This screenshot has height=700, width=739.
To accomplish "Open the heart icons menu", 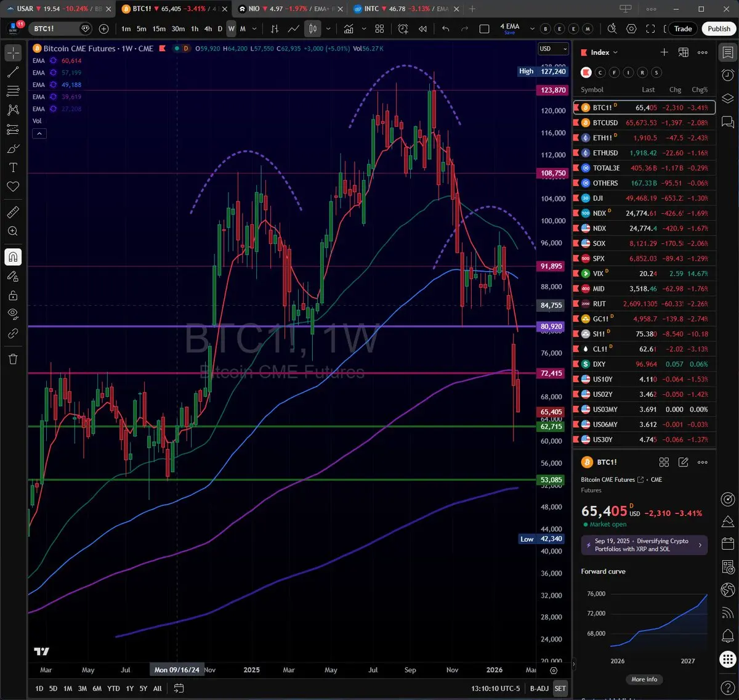I will 13,187.
